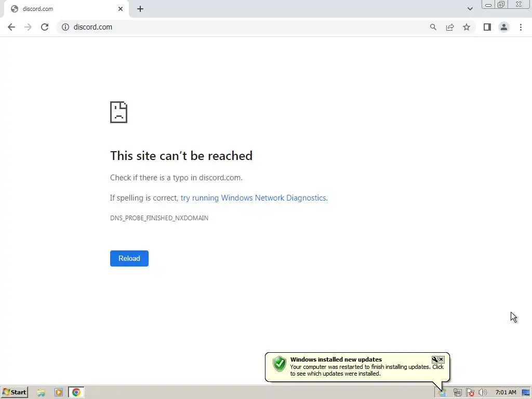Click 'Check if there is a typo' text
Viewport: 532px width, 399px height.
point(177,178)
